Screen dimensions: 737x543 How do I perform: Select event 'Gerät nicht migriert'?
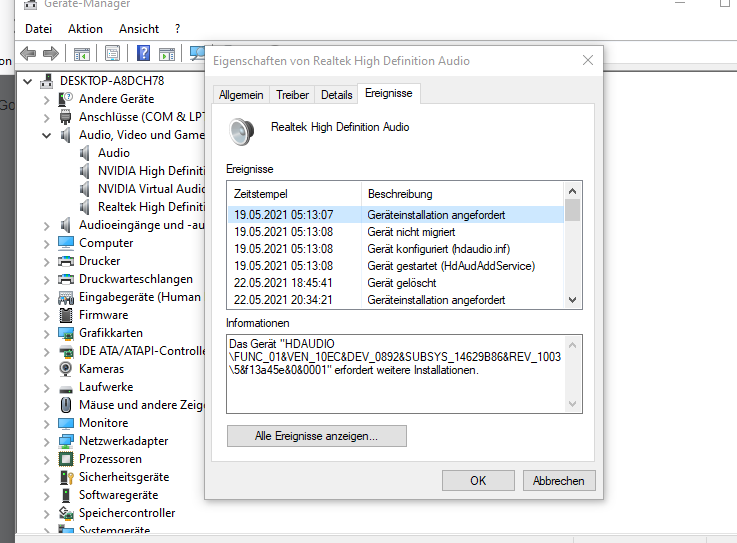point(396,232)
